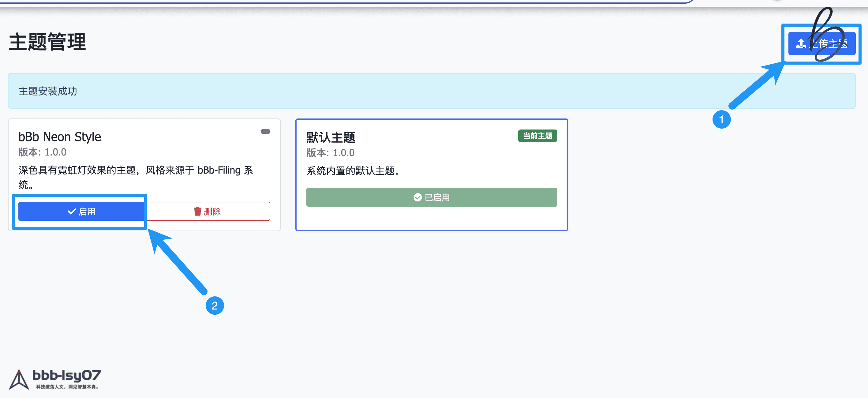Screen dimensions: 868x398
Task: Delete the bBb Neon Style theme
Action: [208, 211]
